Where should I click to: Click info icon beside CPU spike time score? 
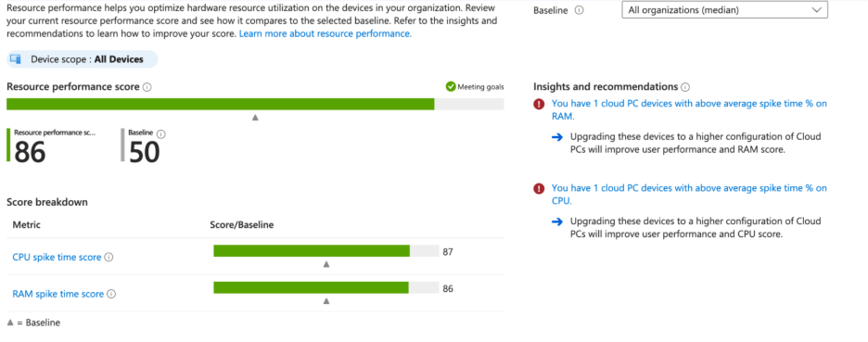click(109, 258)
